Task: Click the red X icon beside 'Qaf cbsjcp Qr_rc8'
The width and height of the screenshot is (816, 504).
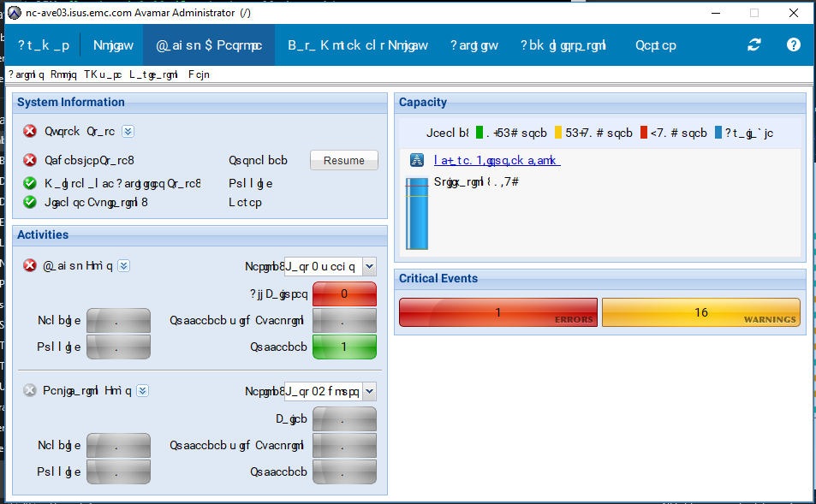Action: coord(30,160)
